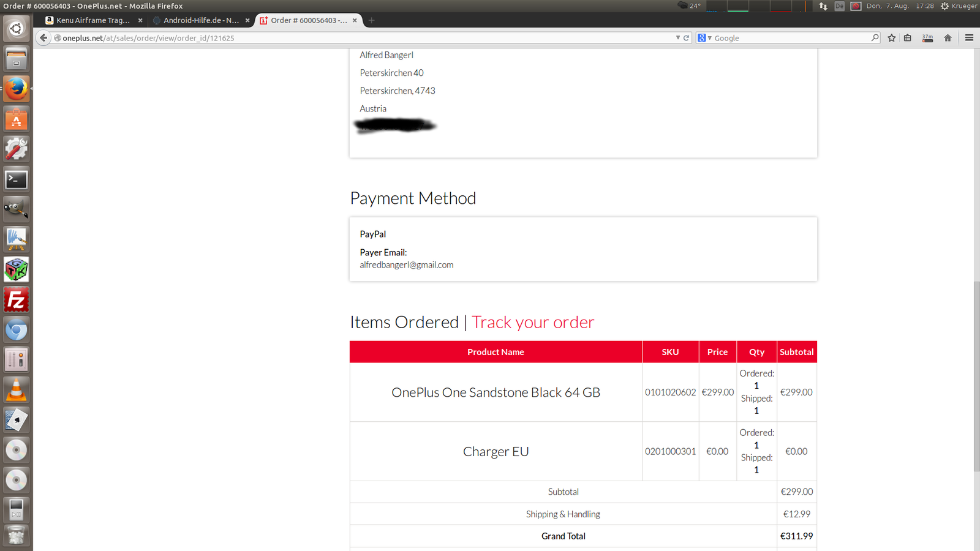Open a new tab with the plus button
The image size is (980, 551).
point(371,20)
